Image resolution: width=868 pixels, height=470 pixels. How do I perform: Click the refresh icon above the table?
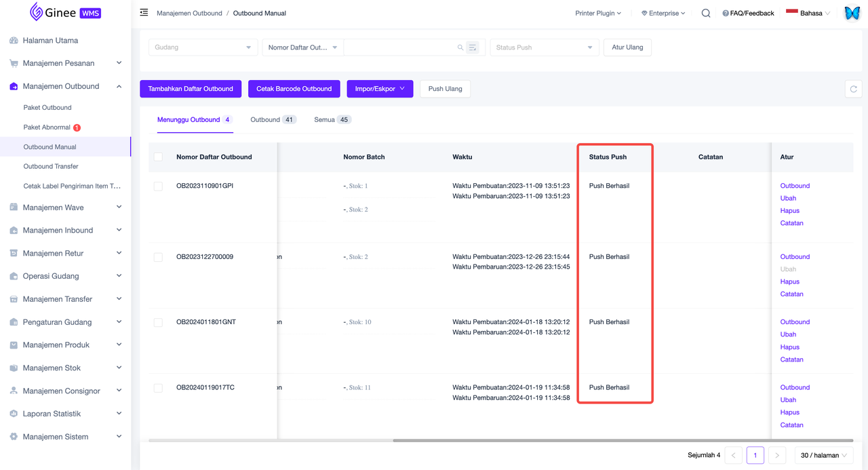pos(853,89)
